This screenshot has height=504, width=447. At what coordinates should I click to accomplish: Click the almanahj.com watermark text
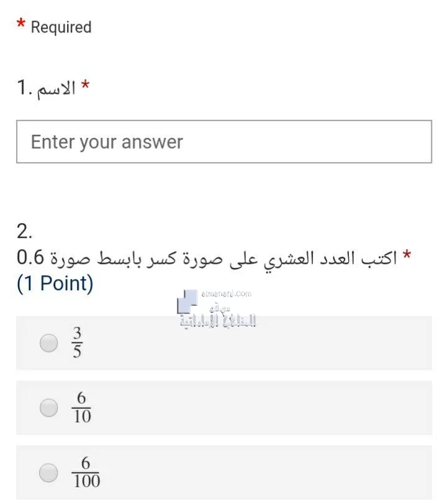tap(227, 294)
